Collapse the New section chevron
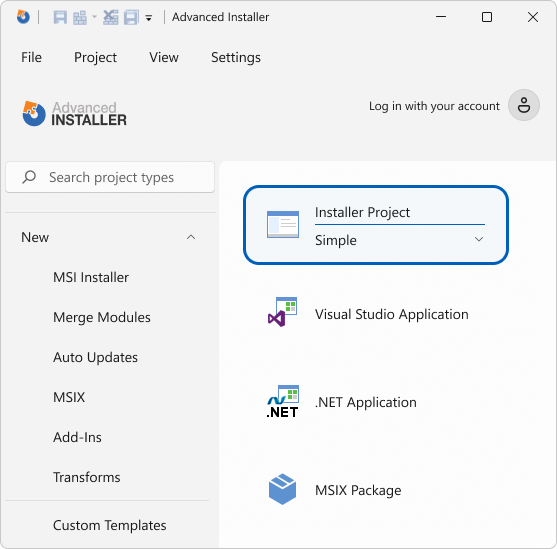The image size is (557, 549). coord(191,237)
